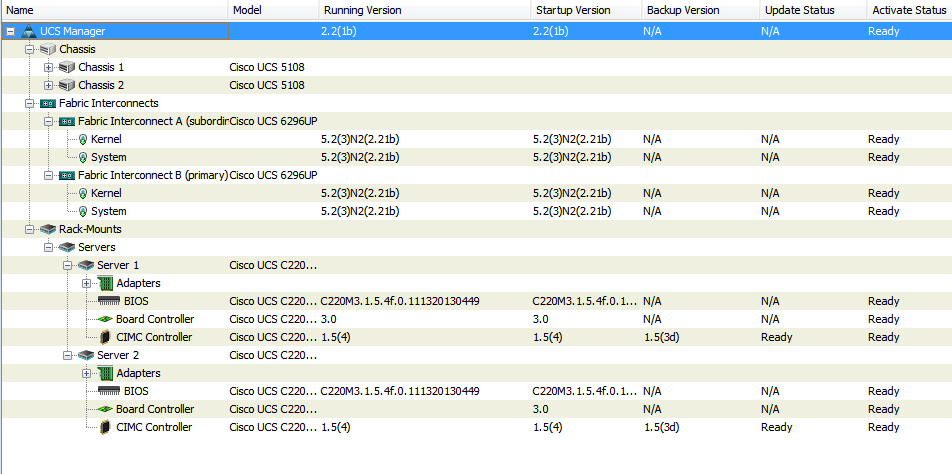Collapse the Fabric Interconnects node
Viewport: 952px width, 474px height.
[x=29, y=104]
